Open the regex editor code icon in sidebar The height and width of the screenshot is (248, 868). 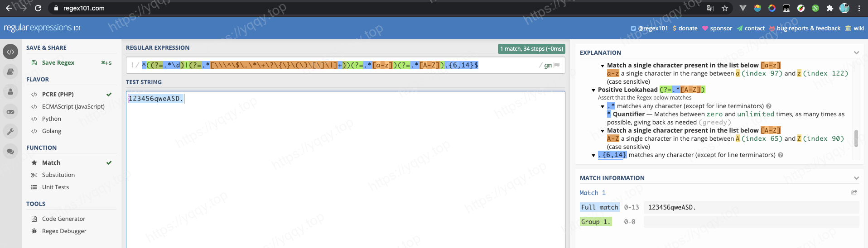click(10, 52)
